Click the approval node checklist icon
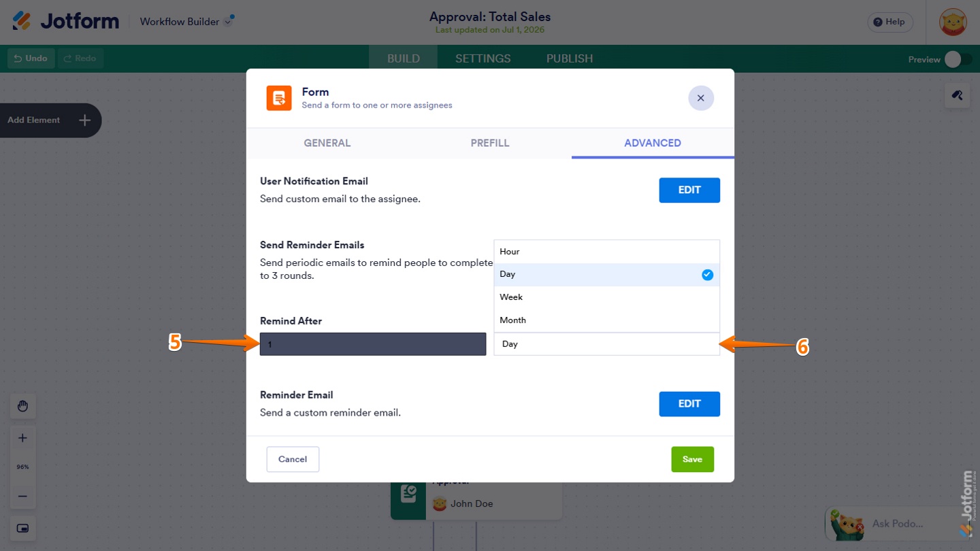This screenshot has width=980, height=551. pyautogui.click(x=408, y=494)
